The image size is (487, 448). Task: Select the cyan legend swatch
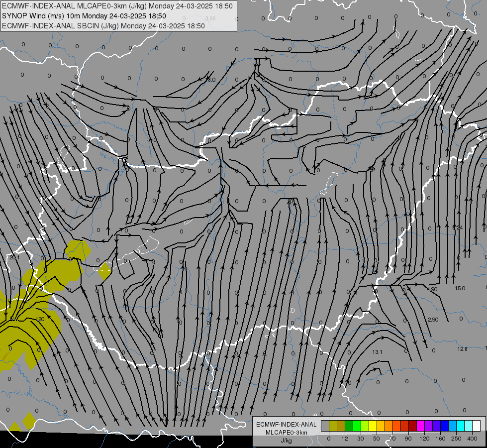point(461,426)
